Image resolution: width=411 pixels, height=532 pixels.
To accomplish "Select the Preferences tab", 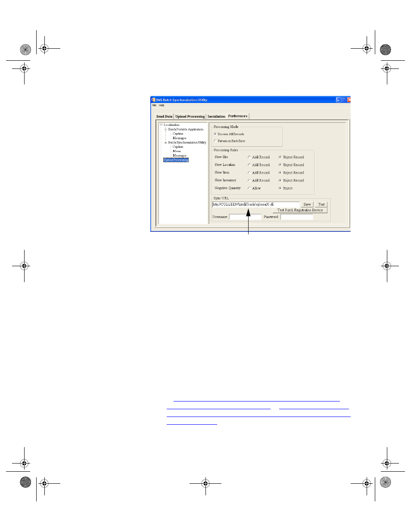I will pyautogui.click(x=238, y=116).
